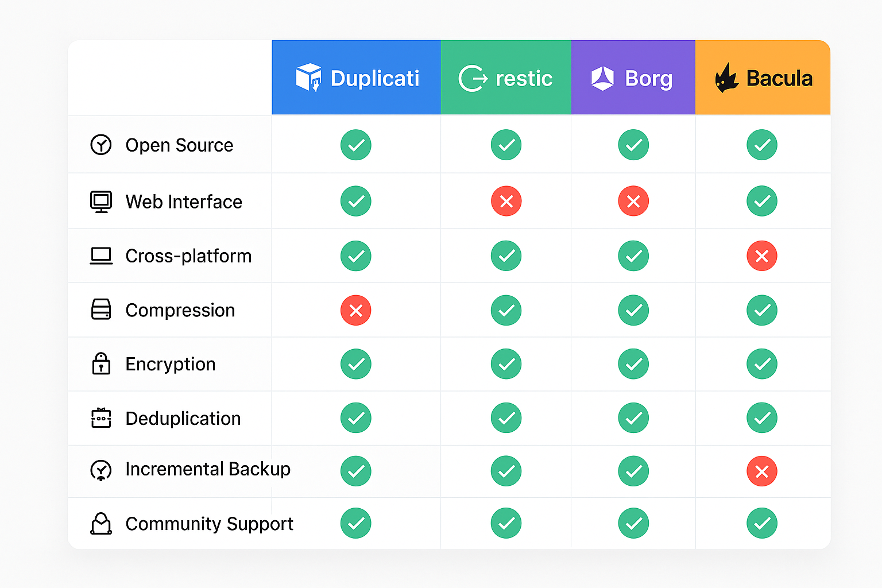Click Duplicati's Encryption checkmark

[x=356, y=364]
